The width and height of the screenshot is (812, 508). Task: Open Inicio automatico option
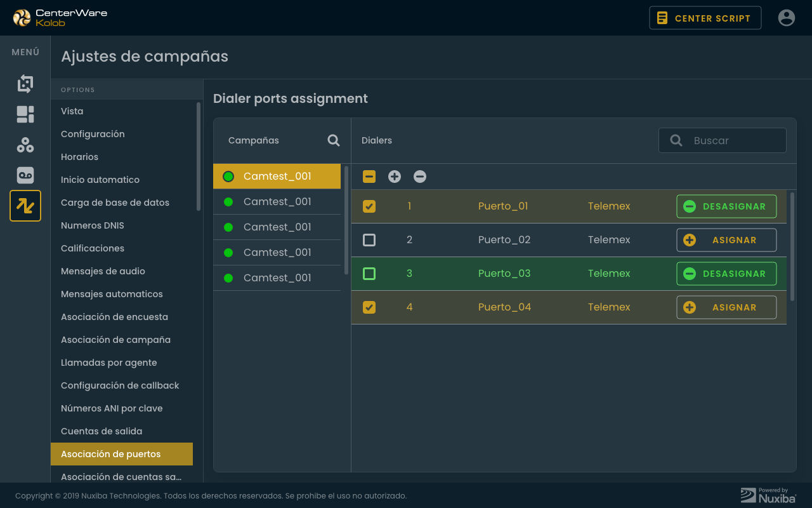point(122,180)
